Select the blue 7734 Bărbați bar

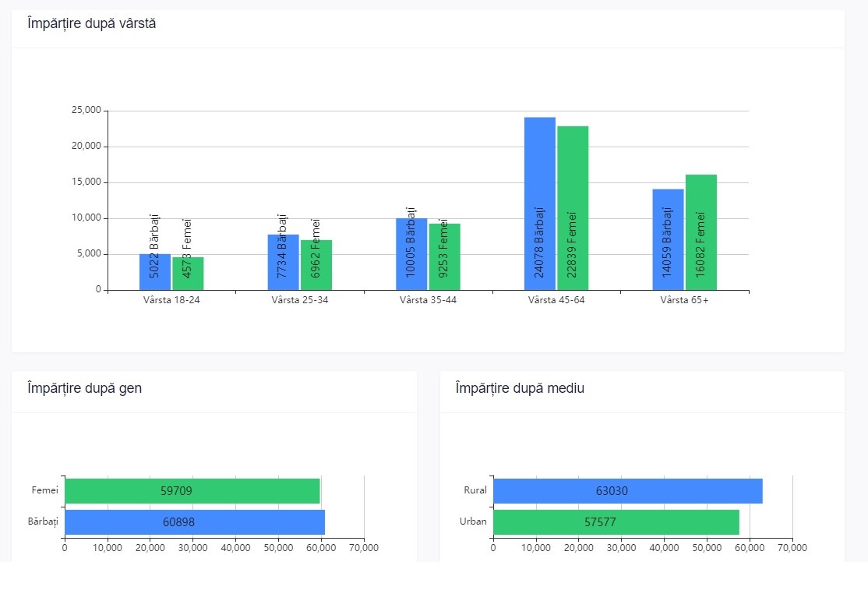point(284,263)
